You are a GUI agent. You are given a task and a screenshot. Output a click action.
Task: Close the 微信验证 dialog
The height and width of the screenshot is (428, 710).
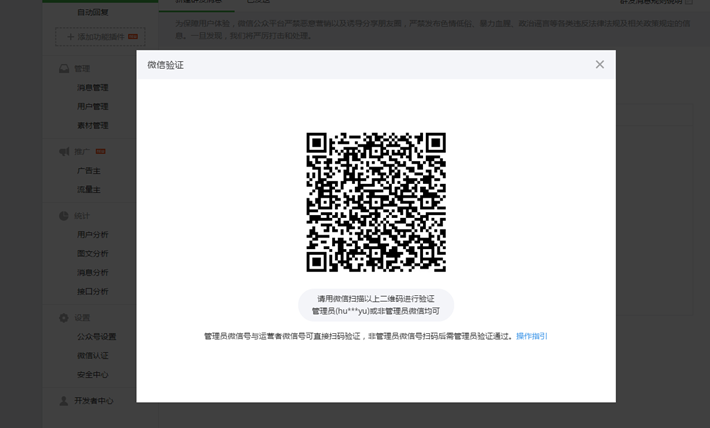[600, 65]
